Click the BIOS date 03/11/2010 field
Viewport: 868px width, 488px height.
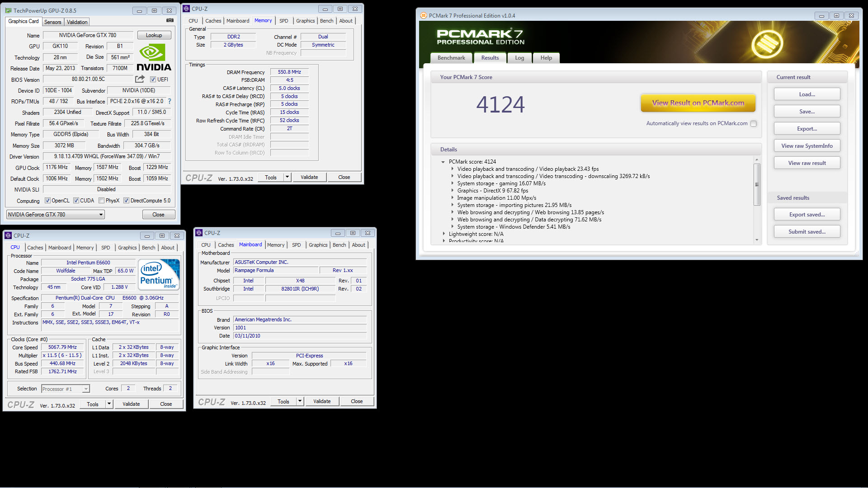[x=300, y=336]
